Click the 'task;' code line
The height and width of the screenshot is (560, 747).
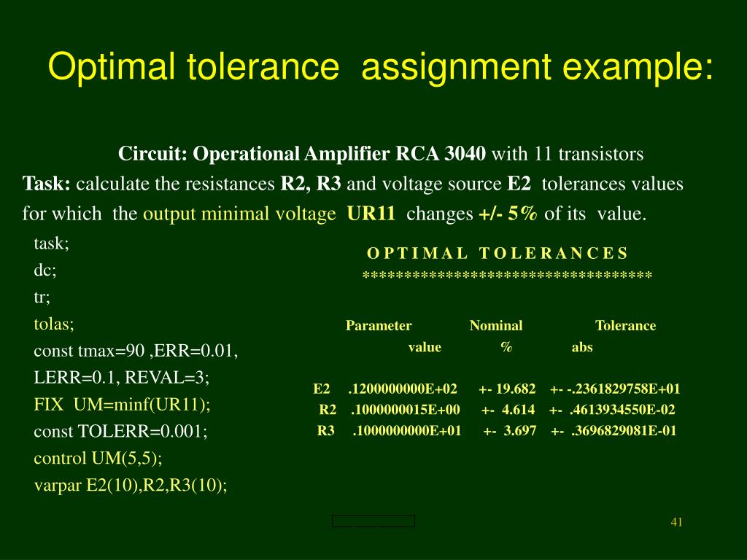click(52, 244)
